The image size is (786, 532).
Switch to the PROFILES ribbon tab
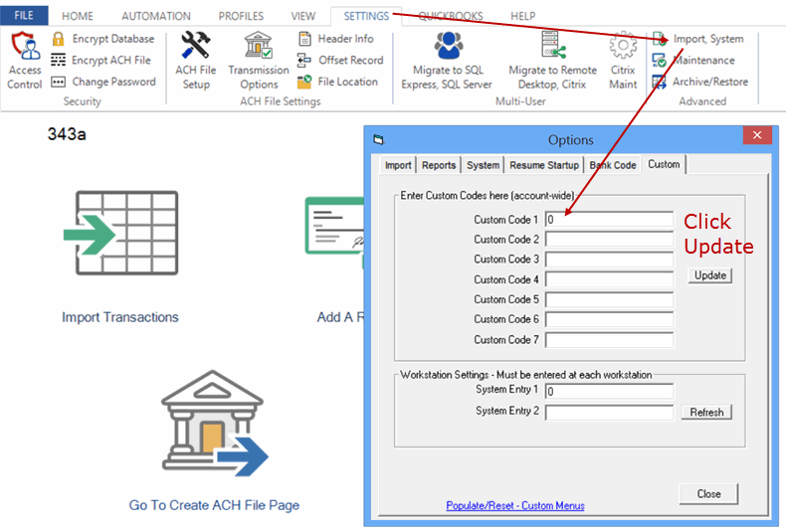(241, 16)
